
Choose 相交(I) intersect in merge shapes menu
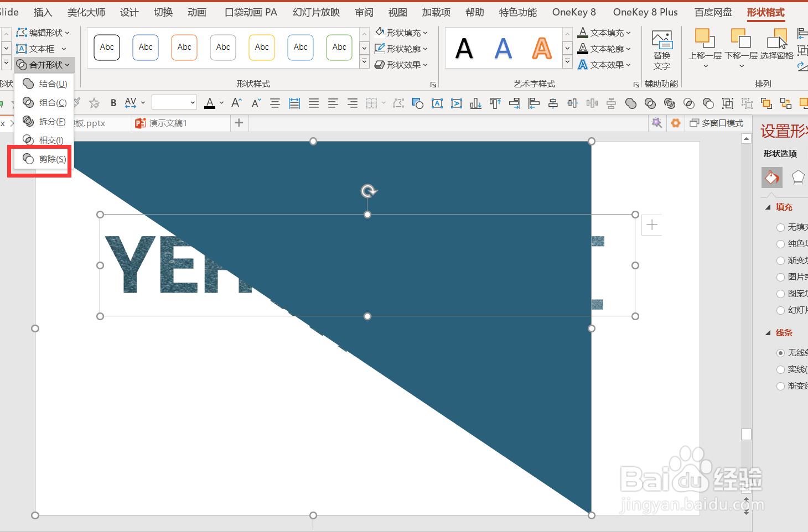click(x=44, y=140)
